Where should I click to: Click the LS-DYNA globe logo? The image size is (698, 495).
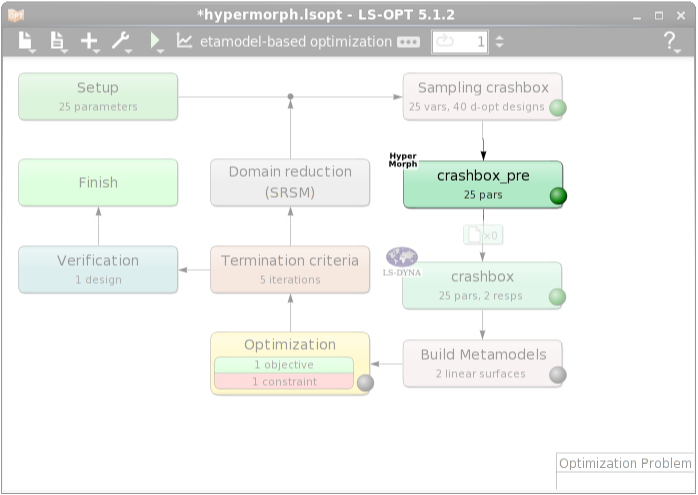(402, 262)
